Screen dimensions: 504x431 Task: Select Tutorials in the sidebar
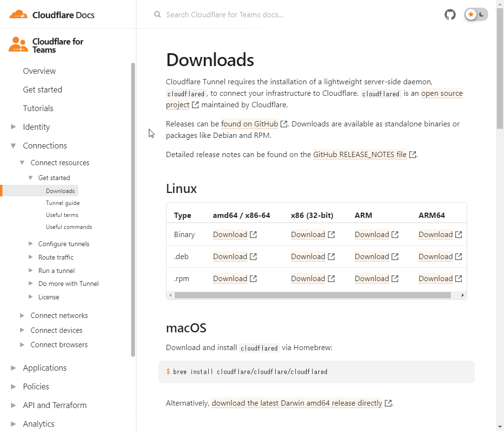coord(38,108)
